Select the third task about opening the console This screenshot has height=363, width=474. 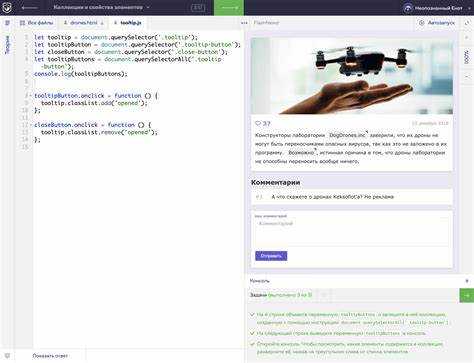coord(347,348)
